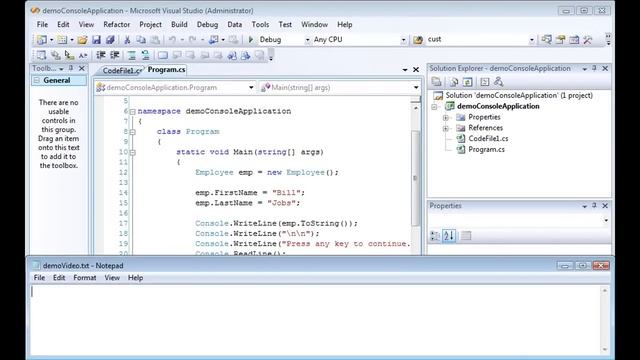Screen dimensions: 640x360
Task: Click the Add New Item toolbar icon
Action: pyautogui.click(x=62, y=40)
